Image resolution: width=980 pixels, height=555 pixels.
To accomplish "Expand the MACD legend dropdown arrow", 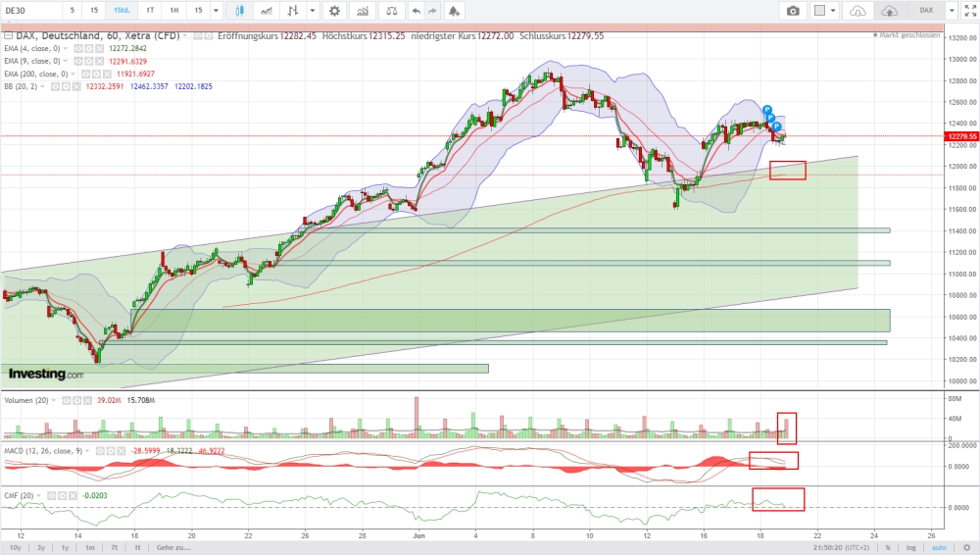I will pos(87,450).
